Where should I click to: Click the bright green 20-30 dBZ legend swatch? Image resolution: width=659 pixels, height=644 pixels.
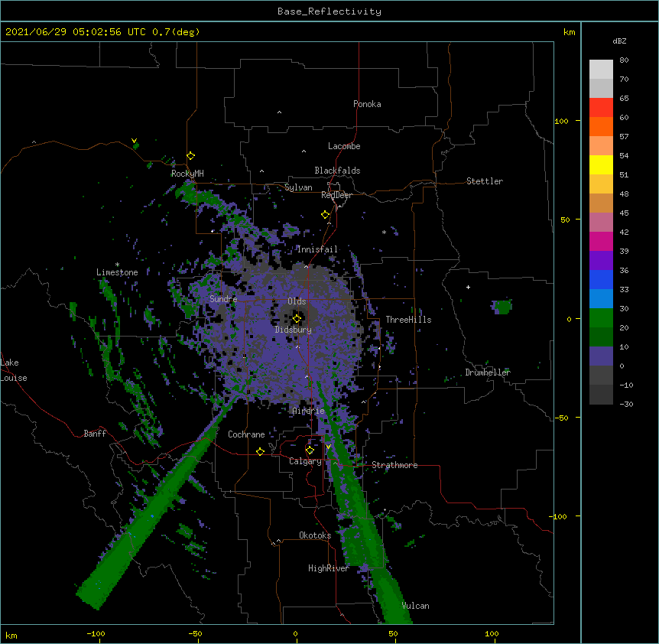pos(601,318)
